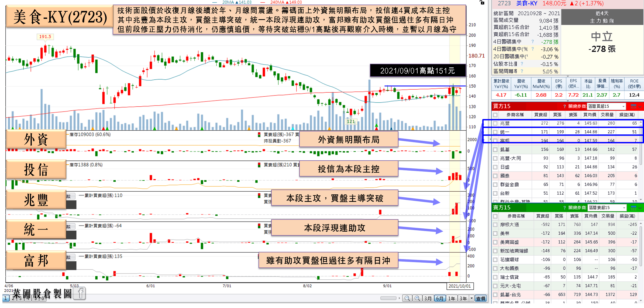Open help icon next to 佔股本比重
The image size is (644, 308).
click(522, 64)
